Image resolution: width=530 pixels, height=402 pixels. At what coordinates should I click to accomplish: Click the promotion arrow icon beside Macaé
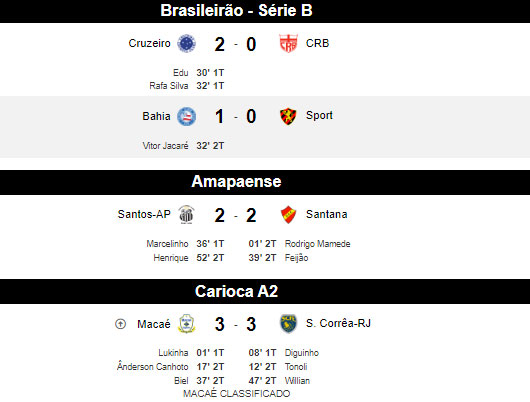click(120, 324)
